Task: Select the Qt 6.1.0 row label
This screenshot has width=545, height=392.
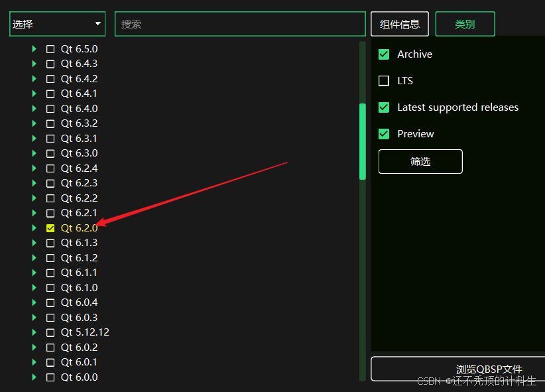Action: point(80,288)
